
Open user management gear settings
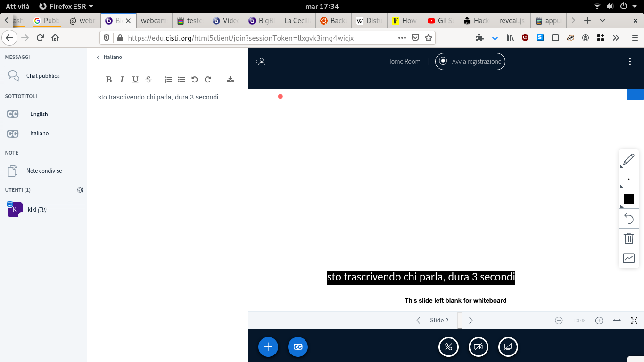(80, 190)
